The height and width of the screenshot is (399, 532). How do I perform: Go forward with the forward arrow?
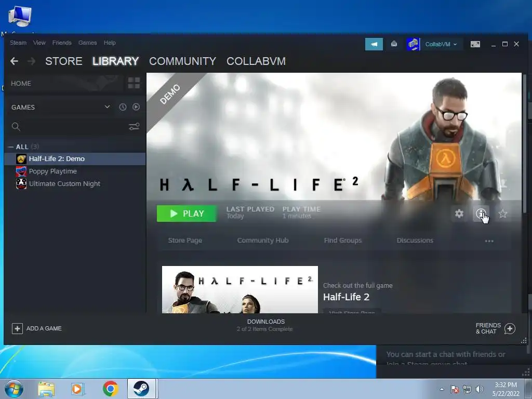click(x=31, y=61)
